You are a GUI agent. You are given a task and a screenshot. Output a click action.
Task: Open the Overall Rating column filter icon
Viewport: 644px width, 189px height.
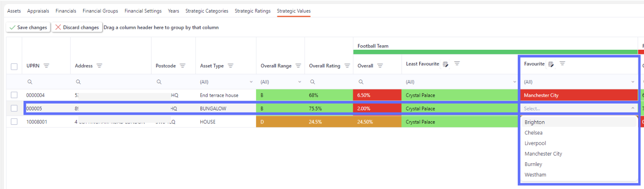pyautogui.click(x=347, y=66)
